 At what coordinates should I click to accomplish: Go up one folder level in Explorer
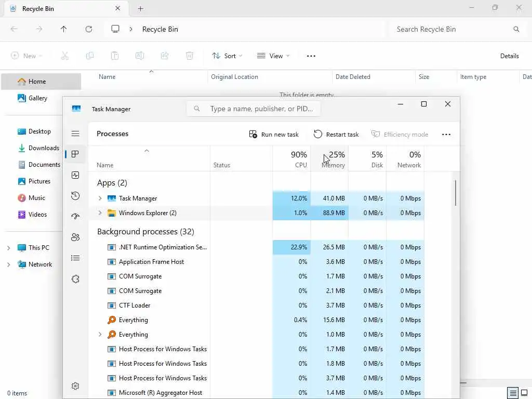(x=64, y=29)
